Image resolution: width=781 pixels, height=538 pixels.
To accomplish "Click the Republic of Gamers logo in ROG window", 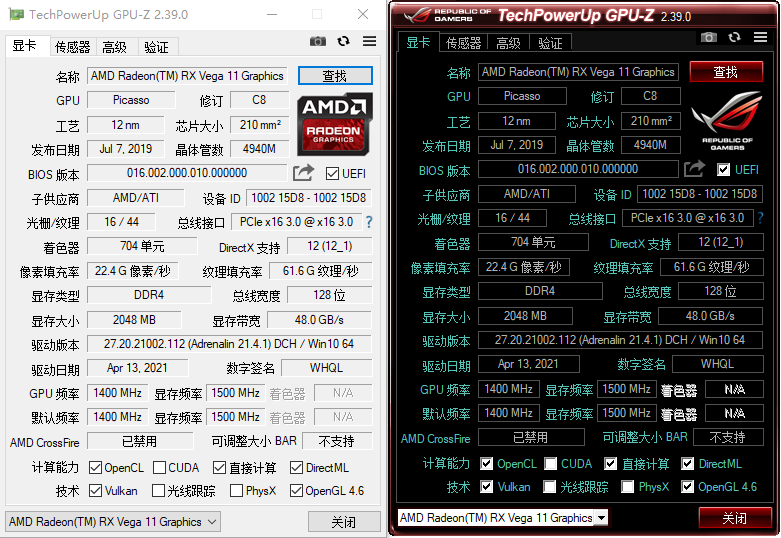I will pyautogui.click(x=727, y=121).
